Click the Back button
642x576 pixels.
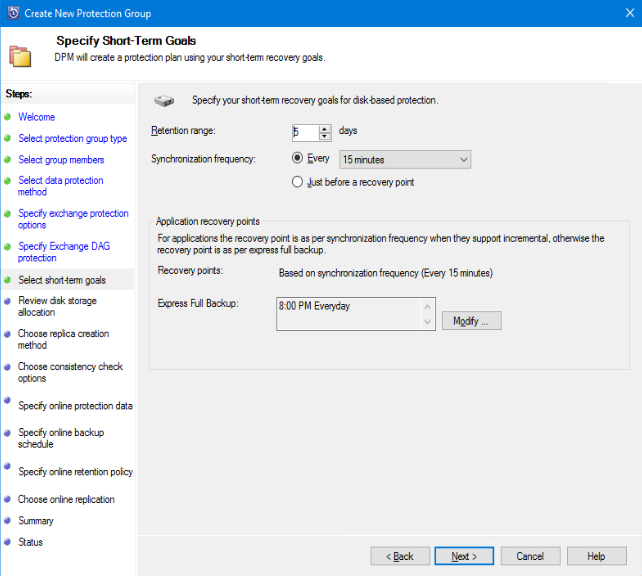pyautogui.click(x=400, y=556)
